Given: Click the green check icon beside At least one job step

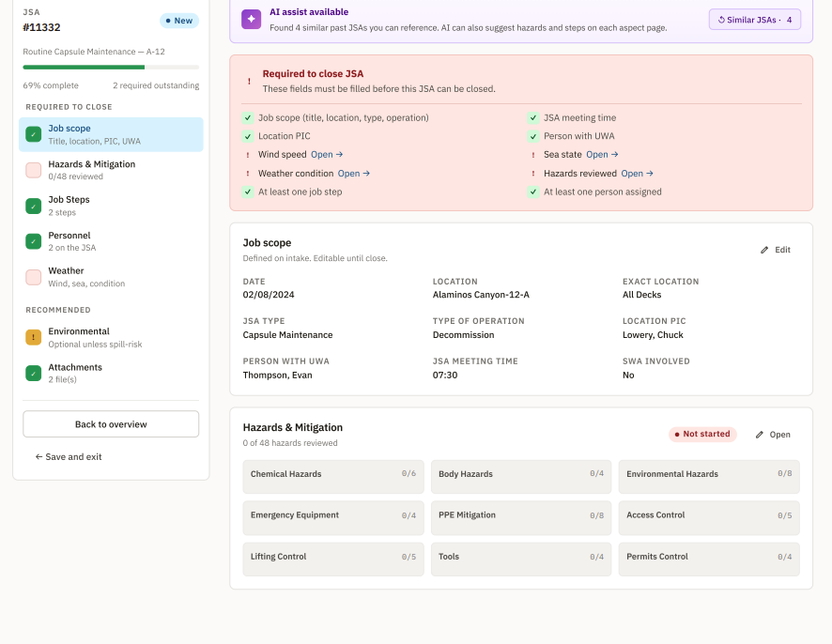Looking at the screenshot, I should click(248, 192).
